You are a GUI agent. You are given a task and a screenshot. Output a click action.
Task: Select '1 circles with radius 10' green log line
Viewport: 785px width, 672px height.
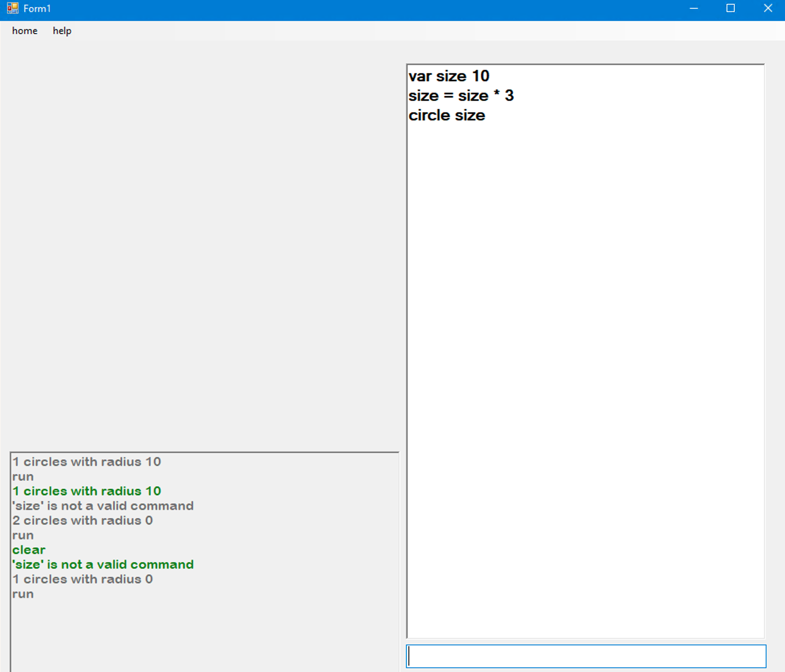pyautogui.click(x=86, y=491)
